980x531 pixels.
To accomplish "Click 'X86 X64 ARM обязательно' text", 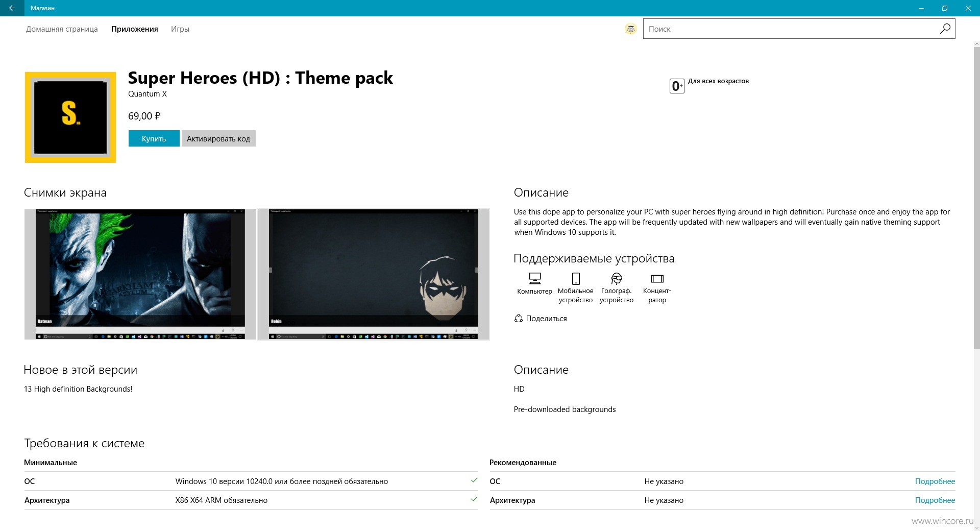I will tap(222, 500).
